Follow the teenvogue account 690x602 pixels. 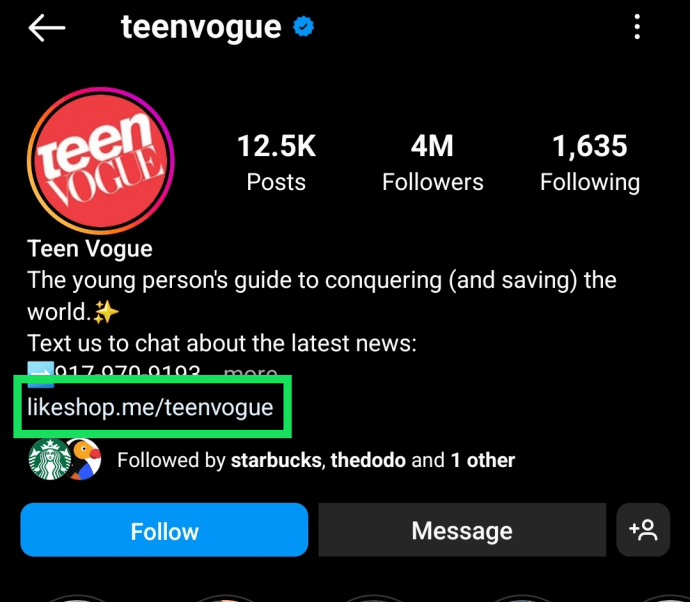click(164, 530)
